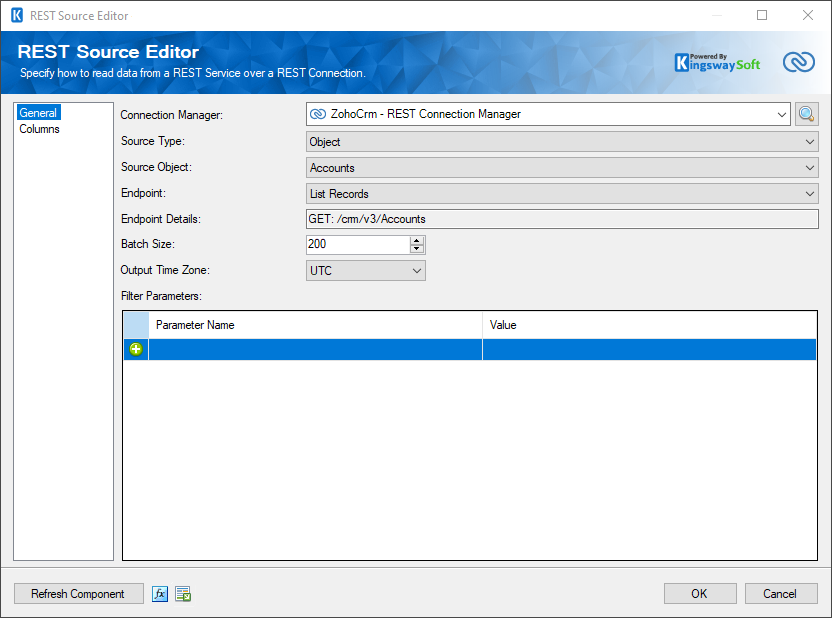Click the Batch Size input field
This screenshot has width=832, height=618.
(x=358, y=245)
